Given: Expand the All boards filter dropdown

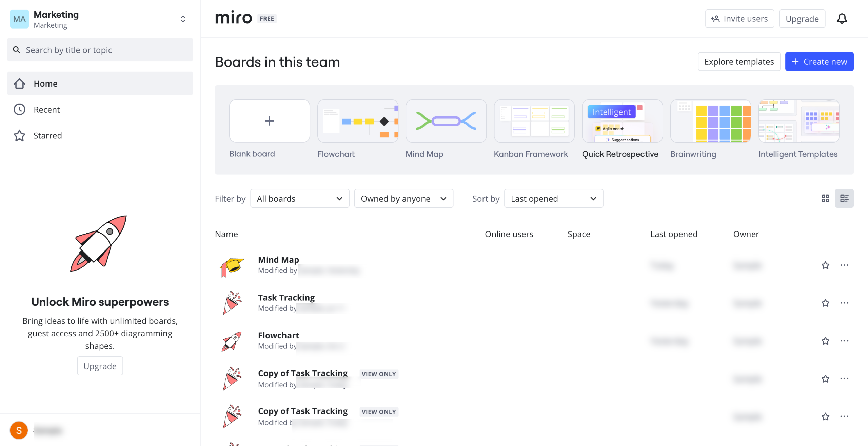Looking at the screenshot, I should (300, 199).
